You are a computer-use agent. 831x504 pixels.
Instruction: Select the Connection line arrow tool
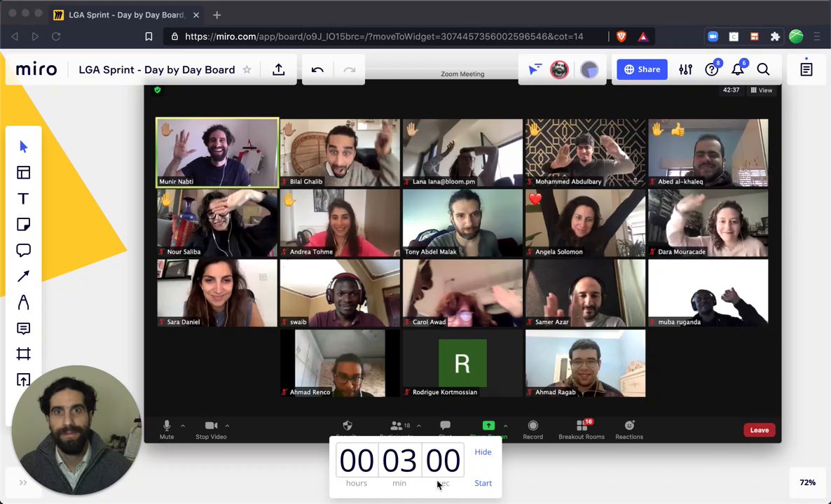tap(23, 276)
